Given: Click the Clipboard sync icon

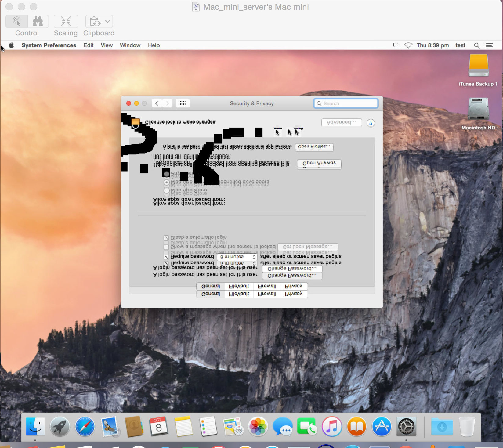Looking at the screenshot, I should tap(95, 21).
